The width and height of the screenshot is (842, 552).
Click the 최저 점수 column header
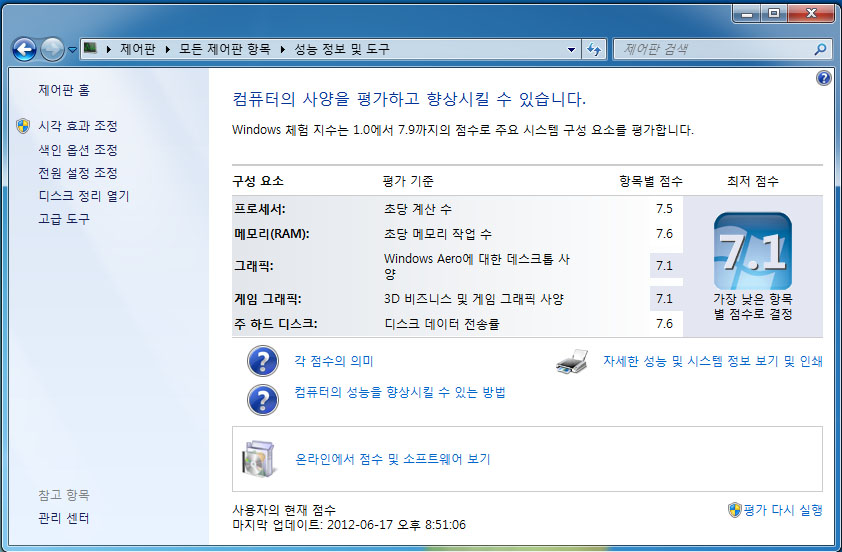[752, 181]
